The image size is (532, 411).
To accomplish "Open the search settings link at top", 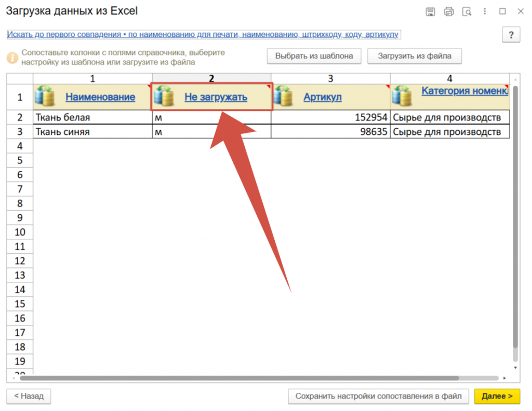I will (x=203, y=34).
